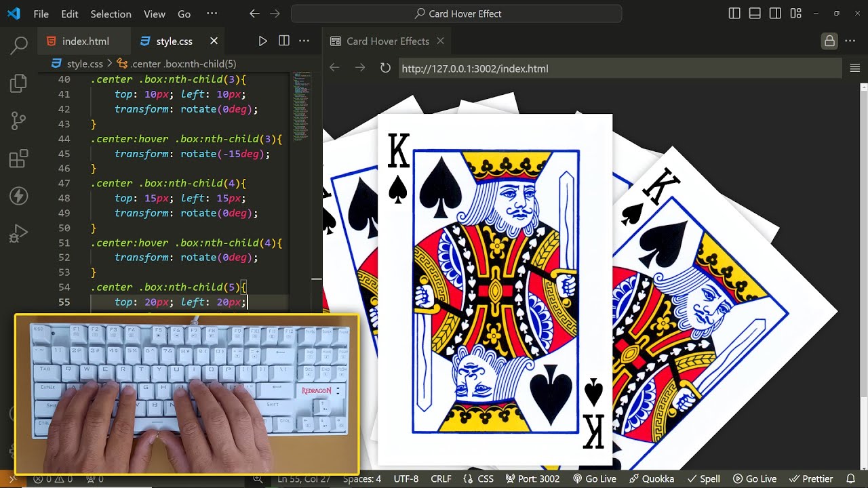Toggle the Panel layout button

(755, 14)
